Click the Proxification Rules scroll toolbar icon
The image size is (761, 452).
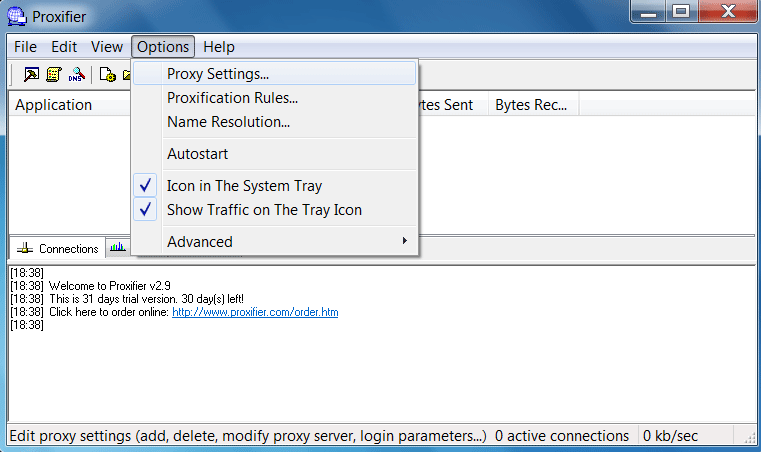click(54, 75)
